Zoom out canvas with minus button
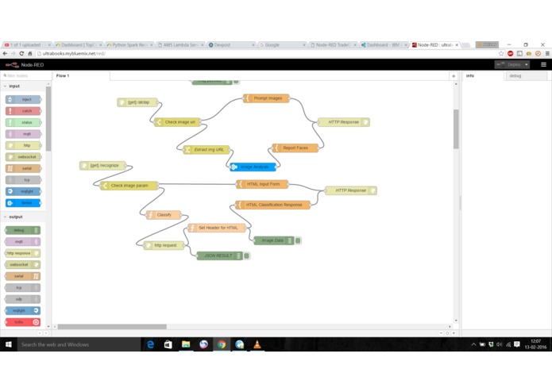The height and width of the screenshot is (392, 552). [x=441, y=333]
